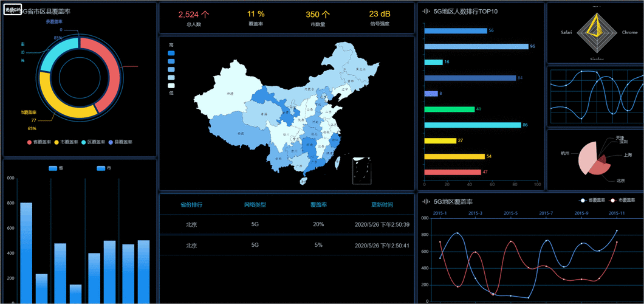The image size is (644, 304).
Task: Click the red segment of the donut chart
Action: point(109,73)
